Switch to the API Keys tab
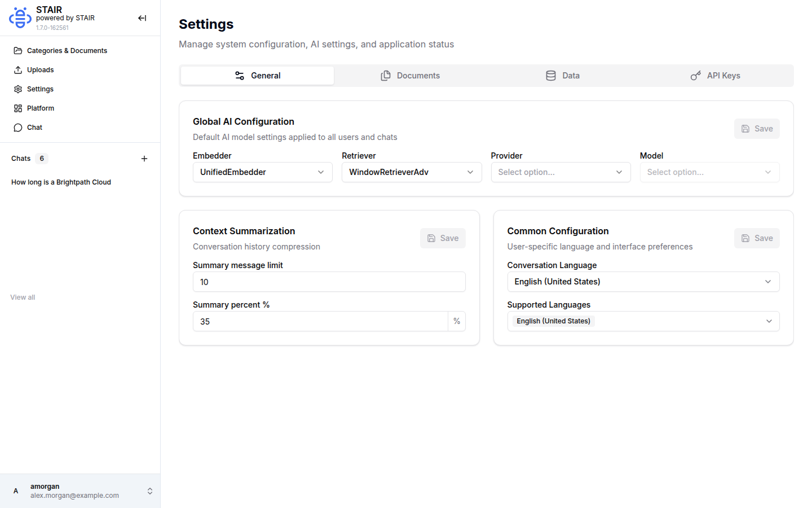The width and height of the screenshot is (812, 508). coord(716,76)
